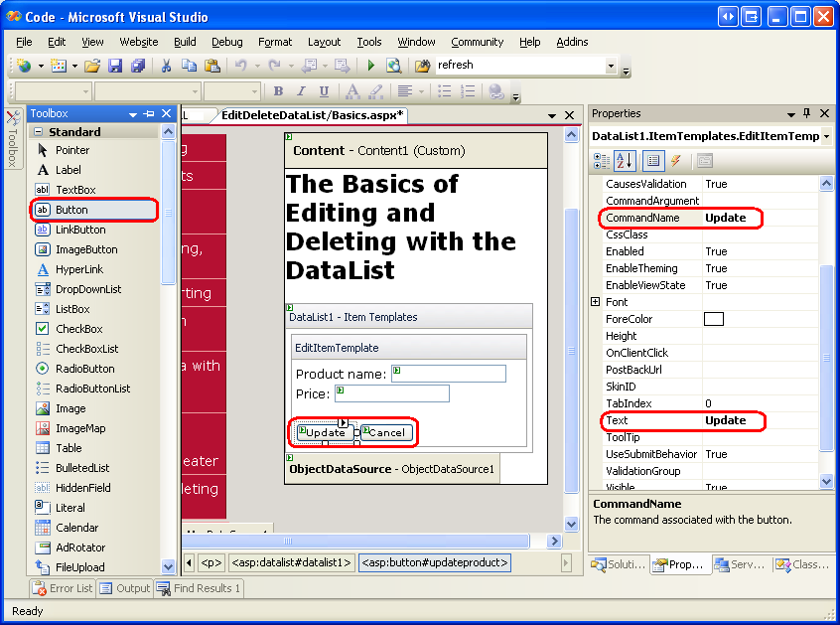Open the Properties object selector dropdown
The image size is (840, 625).
(x=826, y=136)
